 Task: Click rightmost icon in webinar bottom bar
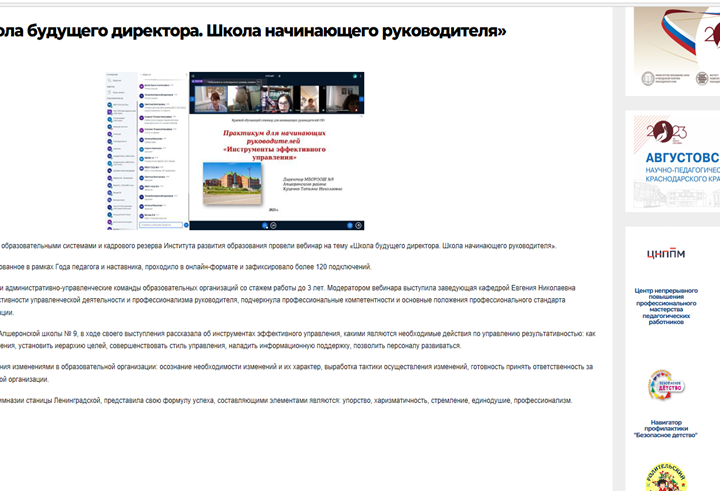357,226
